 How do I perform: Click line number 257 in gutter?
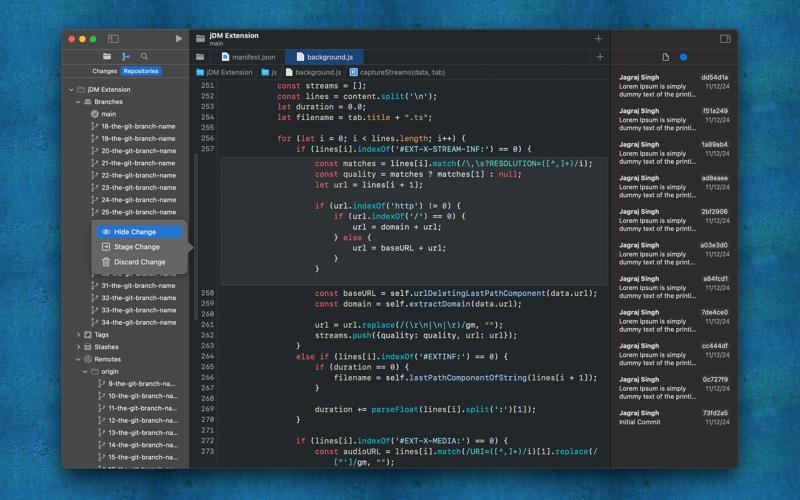point(208,149)
